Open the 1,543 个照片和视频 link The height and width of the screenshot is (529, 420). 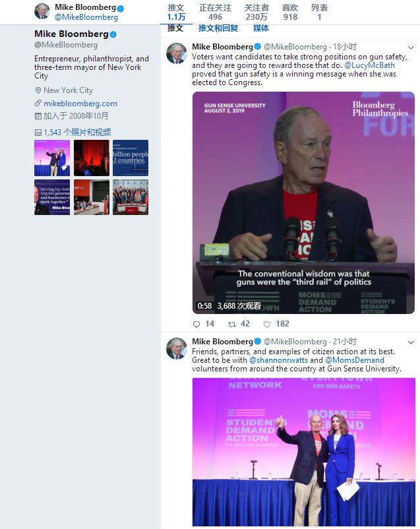click(77, 132)
